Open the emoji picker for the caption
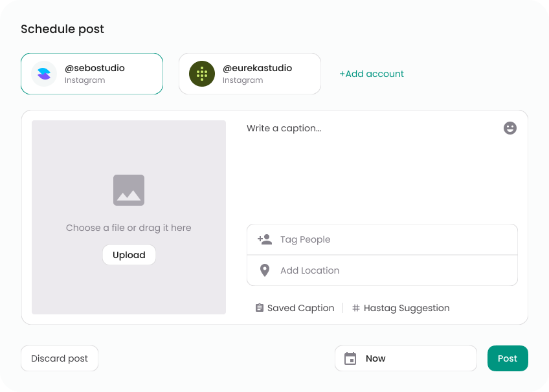Viewport: 549px width, 392px height. tap(510, 128)
